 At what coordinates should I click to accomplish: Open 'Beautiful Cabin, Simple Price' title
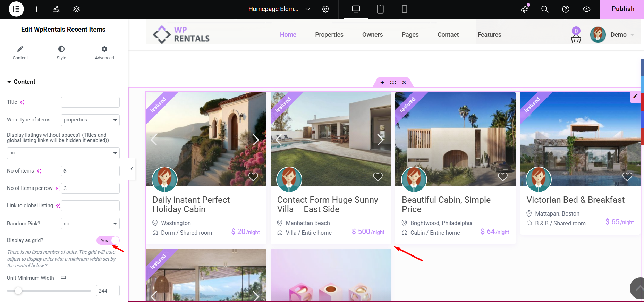pos(446,204)
